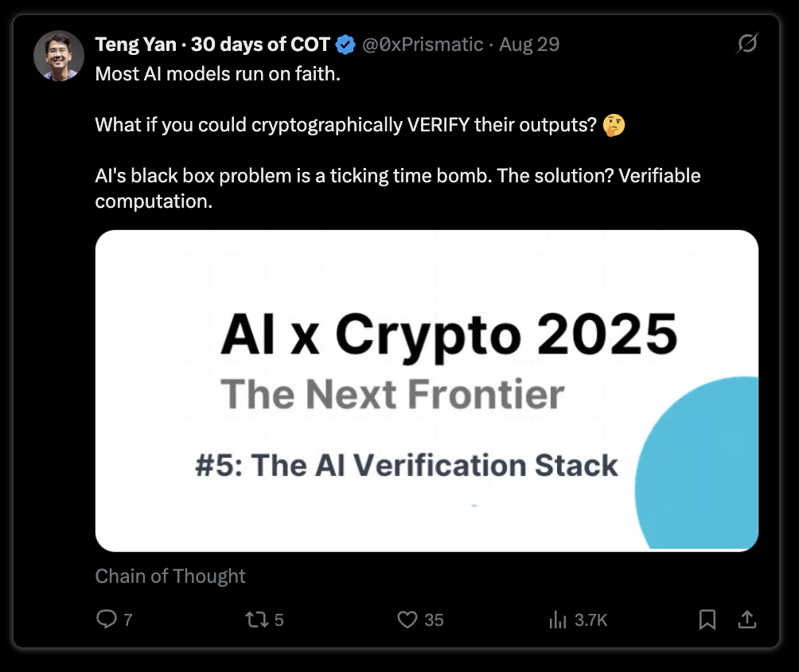
Task: Open Teng Yan's profile picture
Action: pyautogui.click(x=59, y=56)
